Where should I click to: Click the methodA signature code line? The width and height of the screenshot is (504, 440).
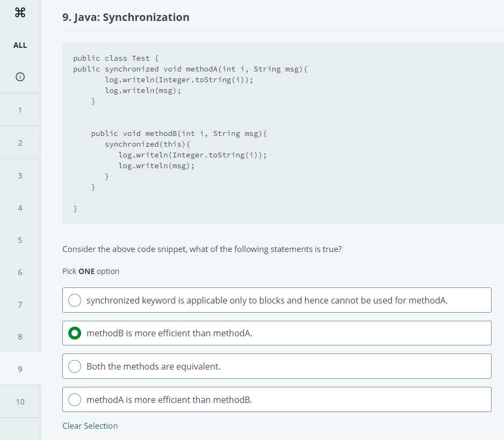tap(190, 69)
